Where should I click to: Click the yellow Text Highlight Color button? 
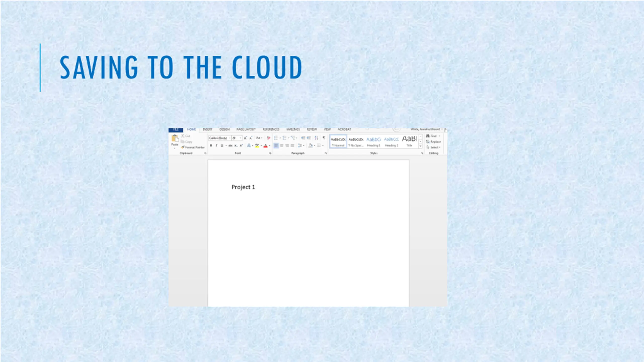(x=257, y=146)
